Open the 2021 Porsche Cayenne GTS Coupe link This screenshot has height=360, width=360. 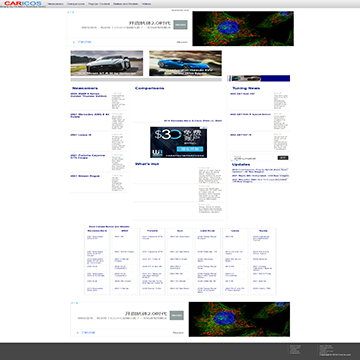tap(88, 157)
